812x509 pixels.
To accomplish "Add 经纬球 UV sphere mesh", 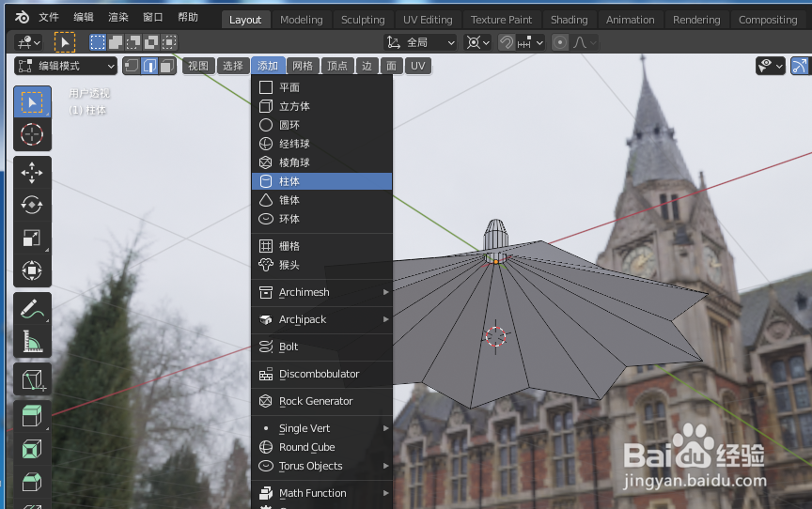I will point(321,144).
